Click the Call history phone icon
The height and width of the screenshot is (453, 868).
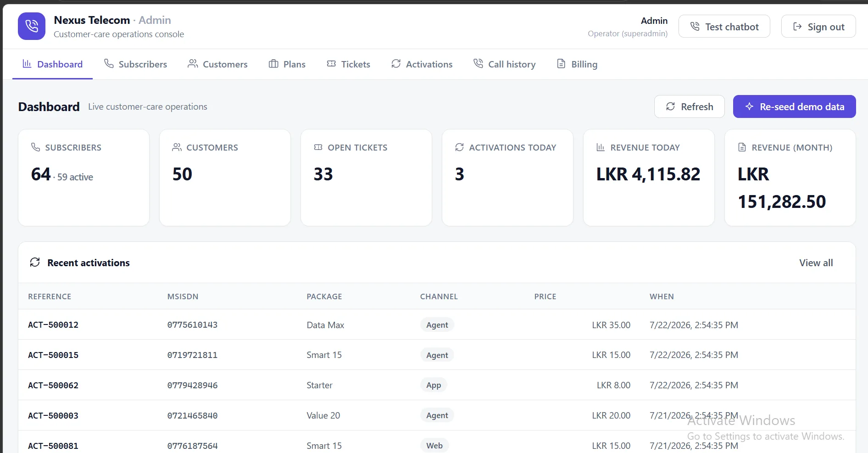(x=478, y=64)
